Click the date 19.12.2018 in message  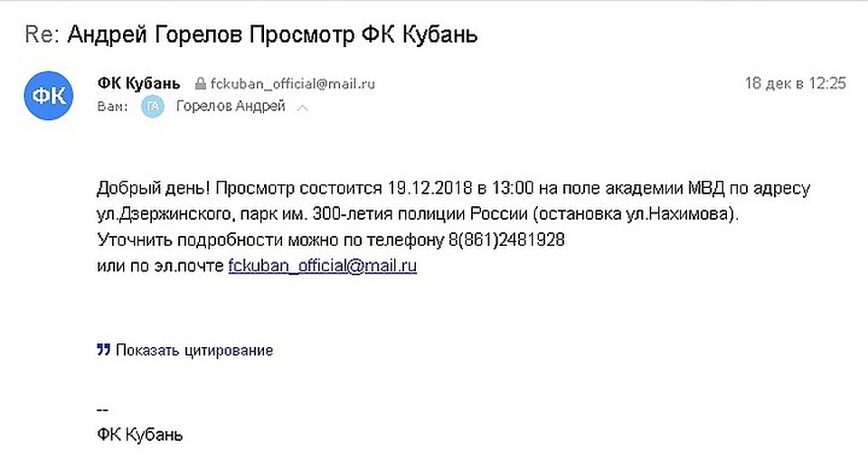coord(429,188)
